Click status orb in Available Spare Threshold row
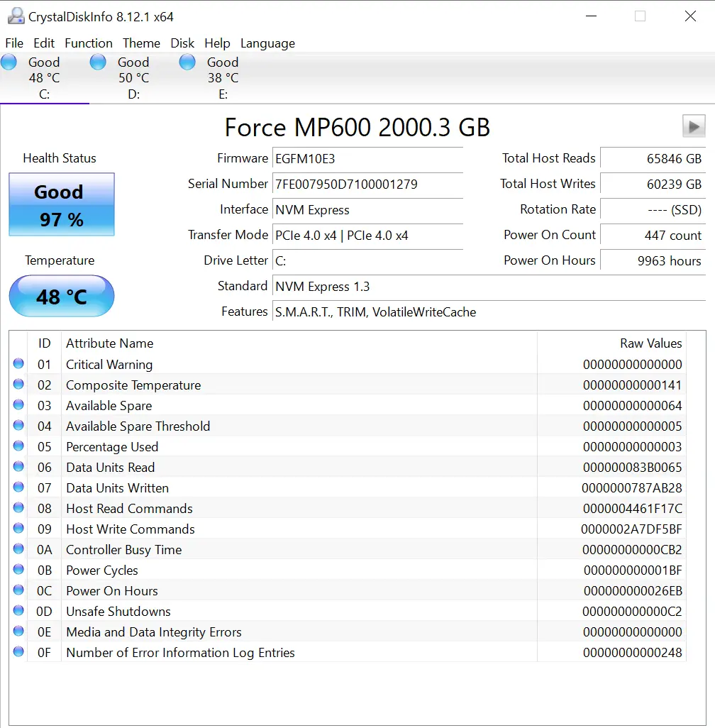Viewport: 715px width, 728px height. click(18, 425)
